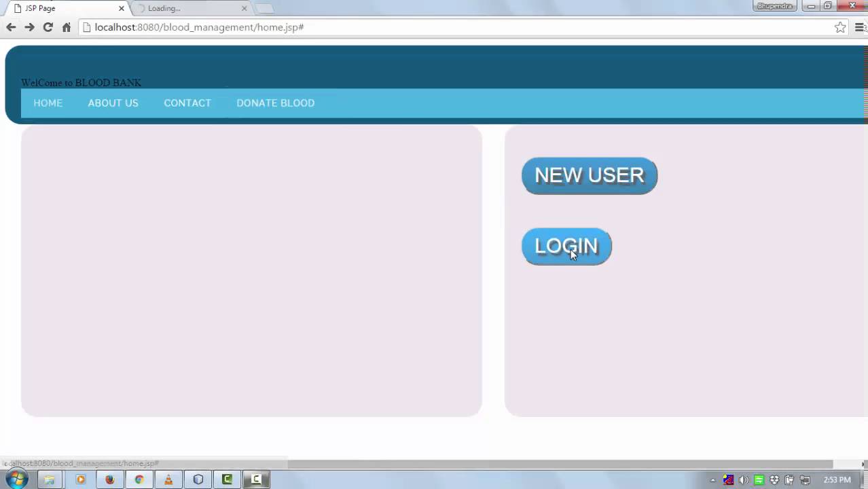This screenshot has height=489, width=868.
Task: Open the cube-shaped app icon in taskbar
Action: [198, 479]
